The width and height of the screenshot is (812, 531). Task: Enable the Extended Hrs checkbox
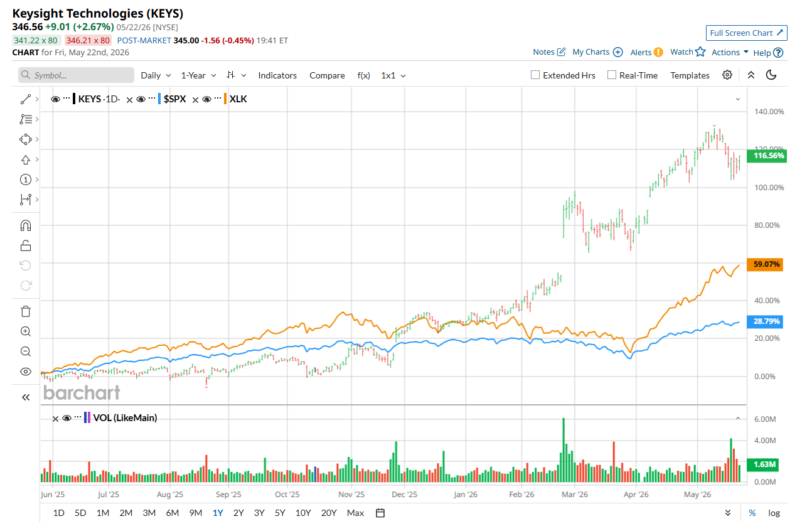click(535, 75)
